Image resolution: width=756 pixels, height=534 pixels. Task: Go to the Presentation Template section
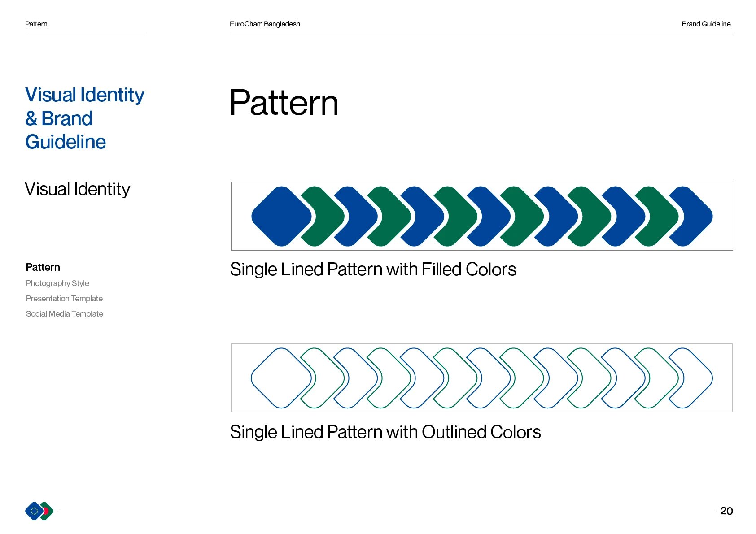[64, 299]
